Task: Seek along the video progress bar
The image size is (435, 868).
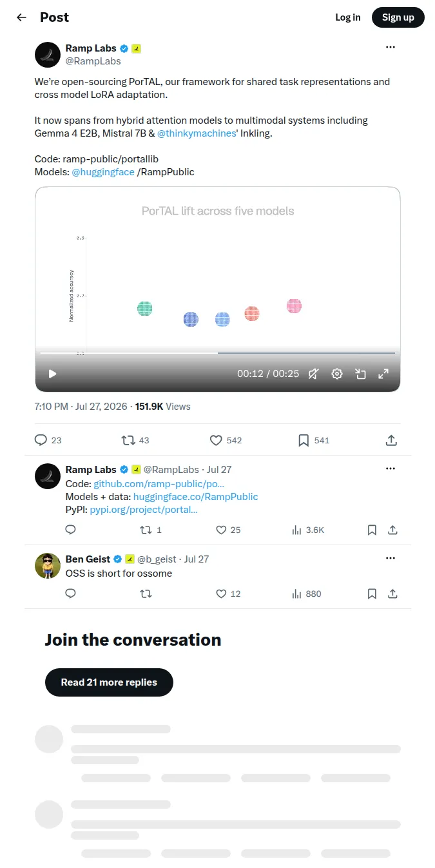Action: click(x=218, y=353)
